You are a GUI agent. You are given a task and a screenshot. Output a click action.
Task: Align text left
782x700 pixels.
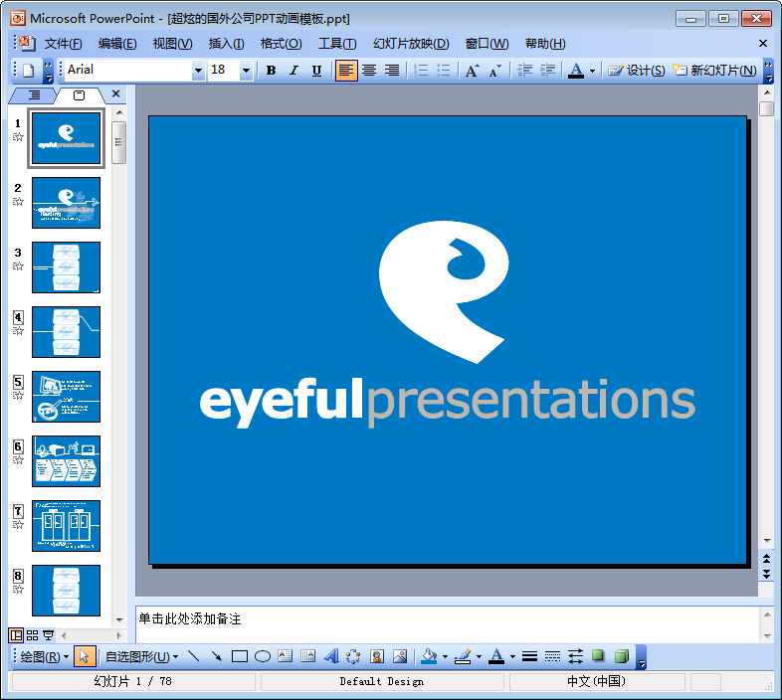tap(346, 71)
